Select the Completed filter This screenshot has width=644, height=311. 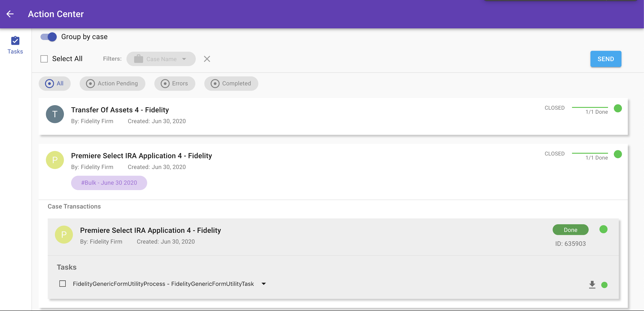(x=231, y=83)
